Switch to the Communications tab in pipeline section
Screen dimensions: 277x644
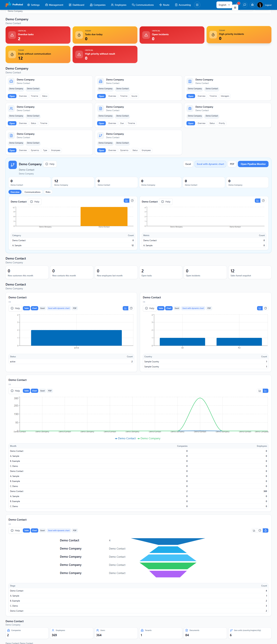pos(33,192)
